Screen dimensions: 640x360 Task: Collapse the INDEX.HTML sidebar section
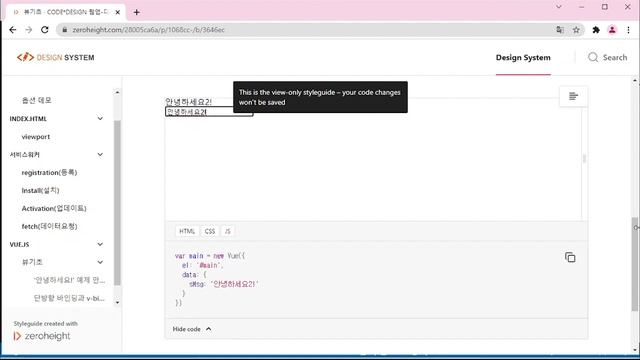tap(100, 119)
